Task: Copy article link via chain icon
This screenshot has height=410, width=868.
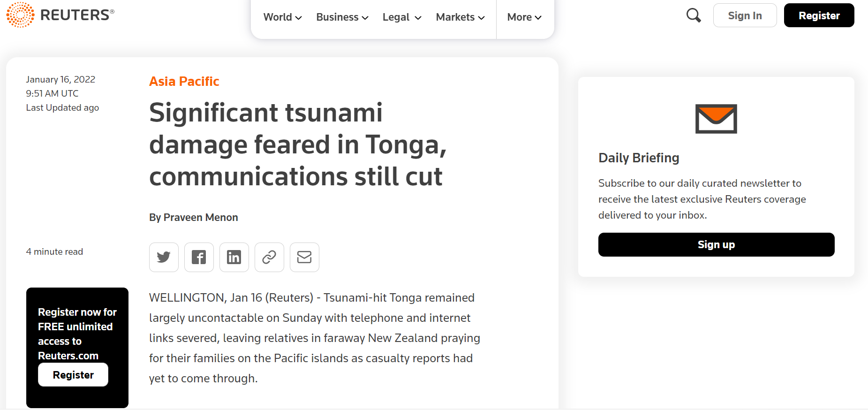Action: tap(269, 257)
